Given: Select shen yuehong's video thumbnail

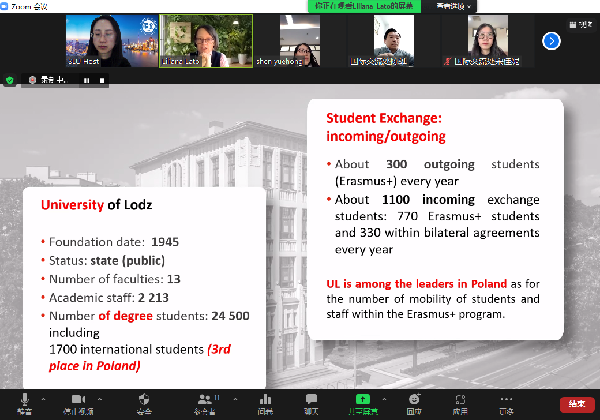Looking at the screenshot, I should click(300, 41).
